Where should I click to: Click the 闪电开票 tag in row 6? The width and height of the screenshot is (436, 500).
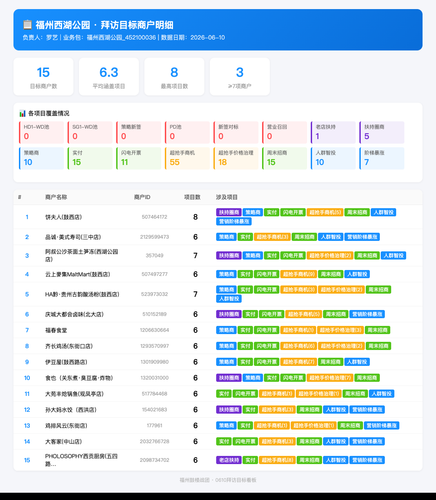tap(271, 314)
